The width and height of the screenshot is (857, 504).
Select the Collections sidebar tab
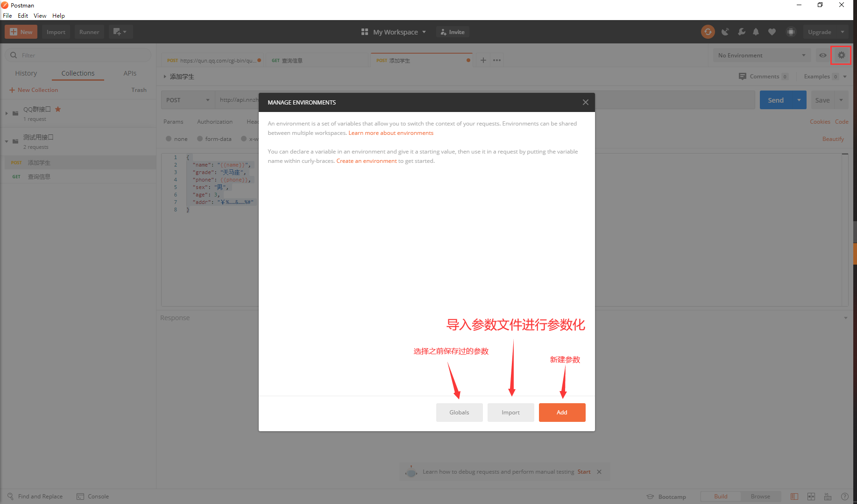click(78, 73)
